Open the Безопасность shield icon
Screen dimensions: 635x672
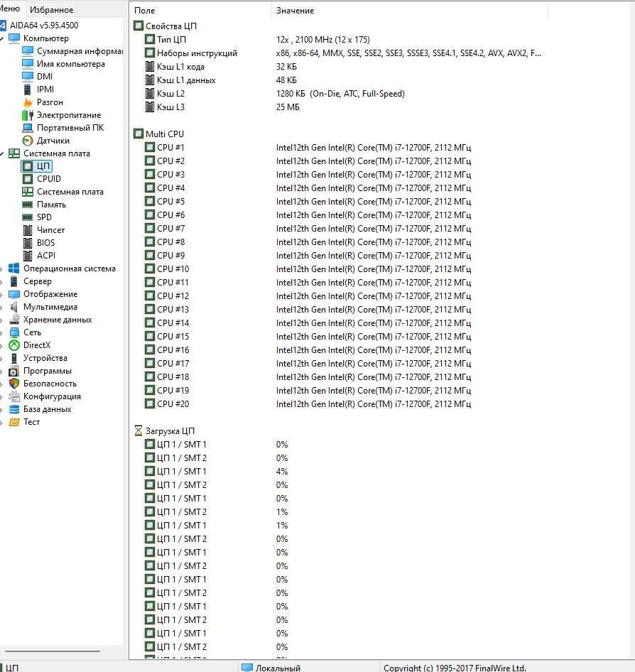coord(14,384)
